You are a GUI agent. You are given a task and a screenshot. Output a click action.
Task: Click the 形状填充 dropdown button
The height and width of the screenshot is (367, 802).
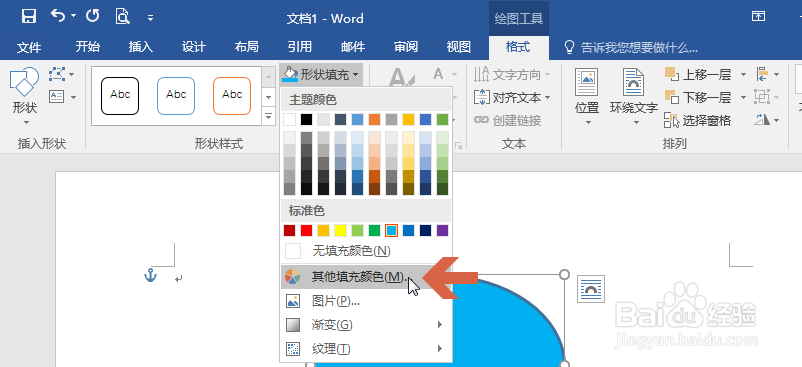[x=321, y=75]
